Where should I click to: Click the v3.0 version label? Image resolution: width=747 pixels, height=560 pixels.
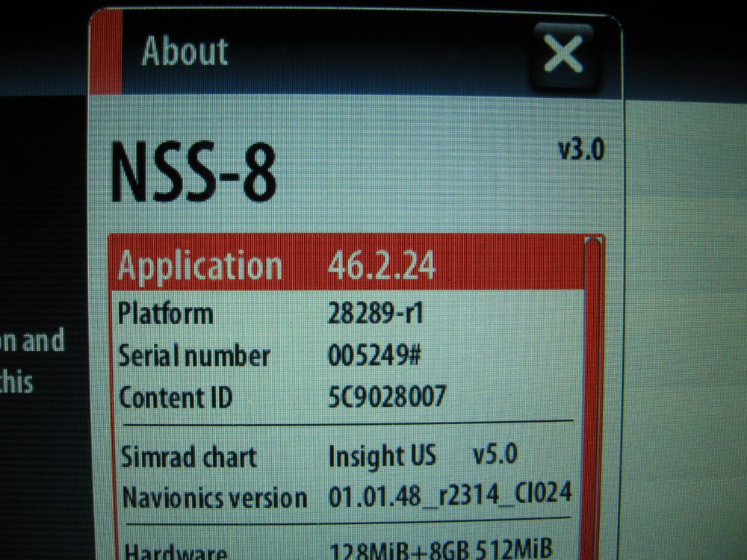point(580,149)
